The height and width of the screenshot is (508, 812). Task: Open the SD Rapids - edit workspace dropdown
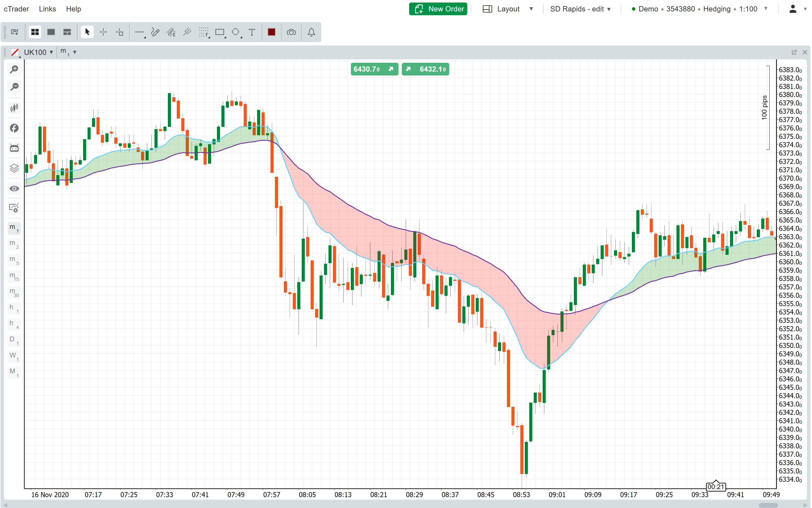pyautogui.click(x=580, y=9)
